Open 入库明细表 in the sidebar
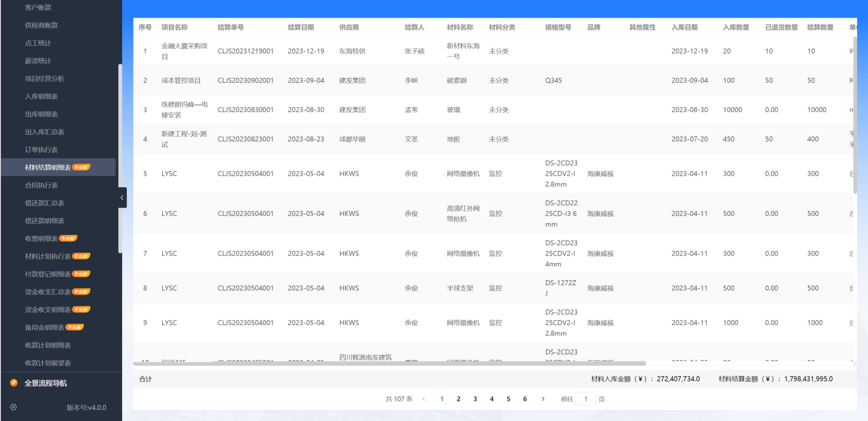Screen dimensions: 868x421 [41, 96]
